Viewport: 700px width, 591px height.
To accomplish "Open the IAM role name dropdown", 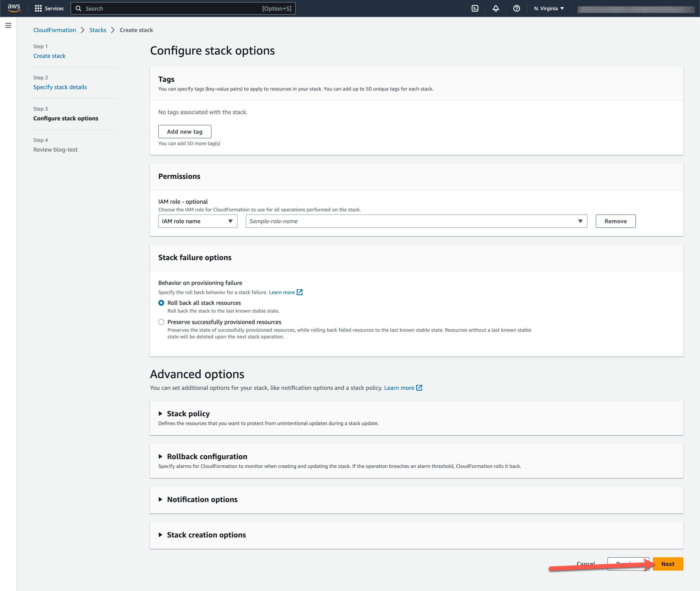I will (x=197, y=221).
